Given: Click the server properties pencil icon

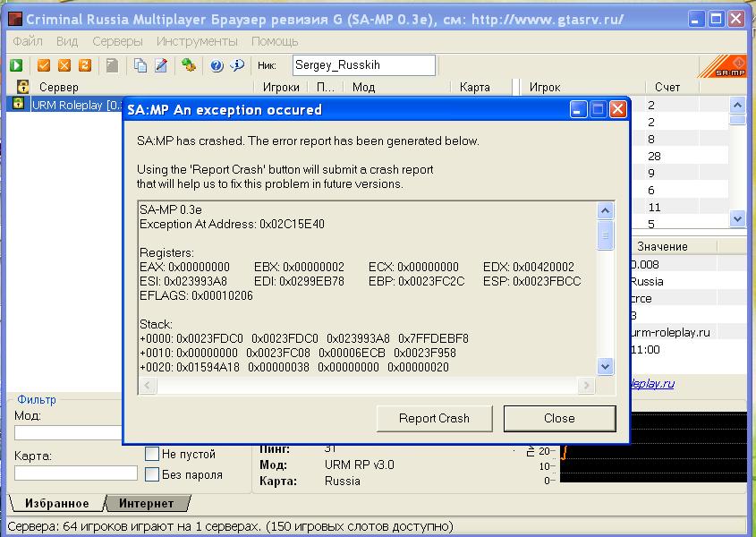Looking at the screenshot, I should pyautogui.click(x=161, y=65).
